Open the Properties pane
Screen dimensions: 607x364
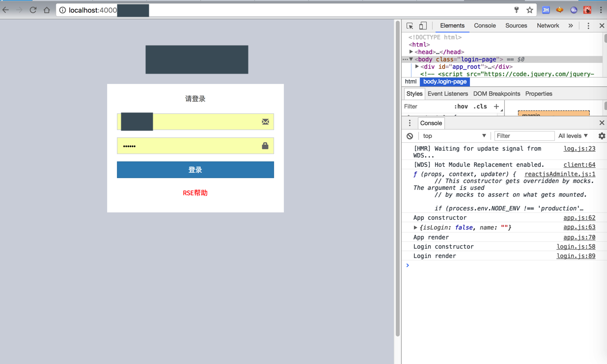coord(539,94)
